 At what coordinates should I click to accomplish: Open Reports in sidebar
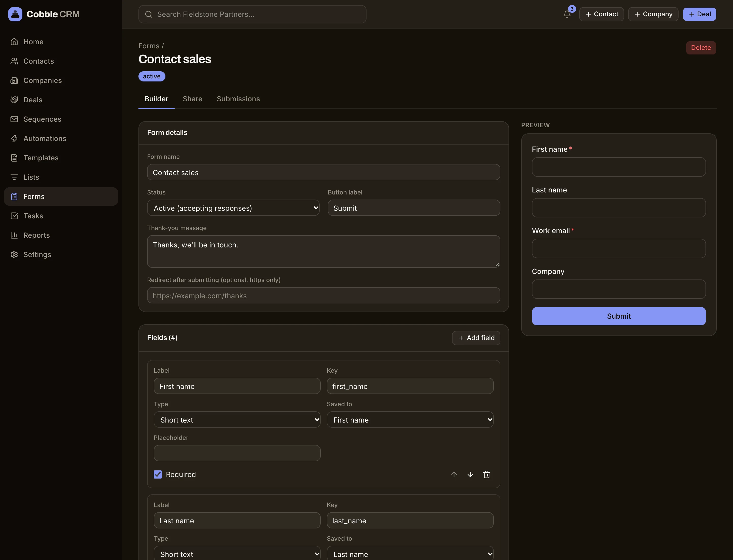(61, 235)
